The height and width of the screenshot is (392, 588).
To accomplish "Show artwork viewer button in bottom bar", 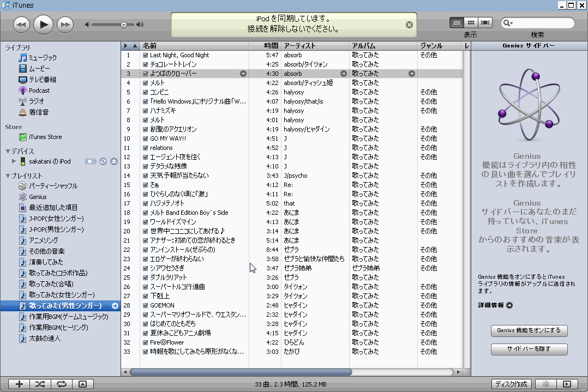I will [x=82, y=384].
